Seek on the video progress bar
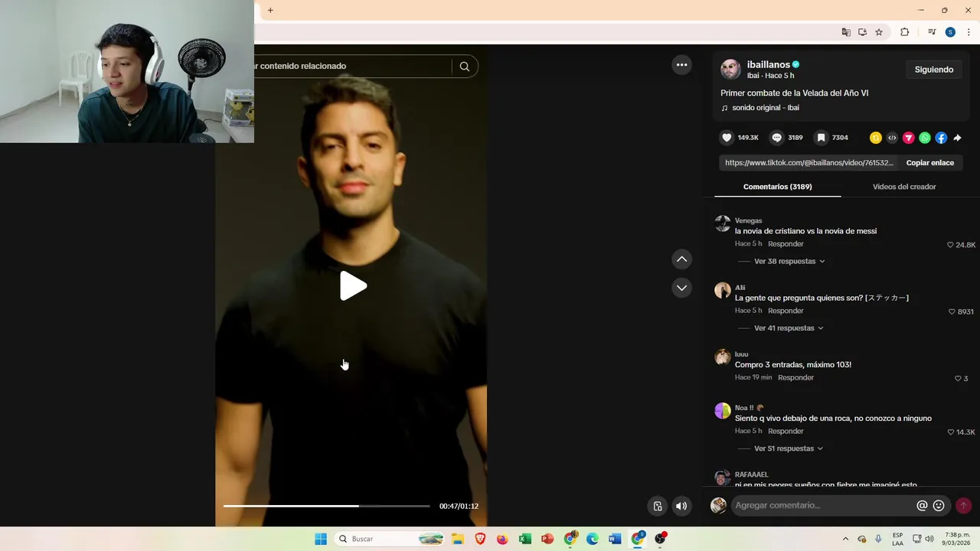The height and width of the screenshot is (551, 980). pyautogui.click(x=326, y=506)
